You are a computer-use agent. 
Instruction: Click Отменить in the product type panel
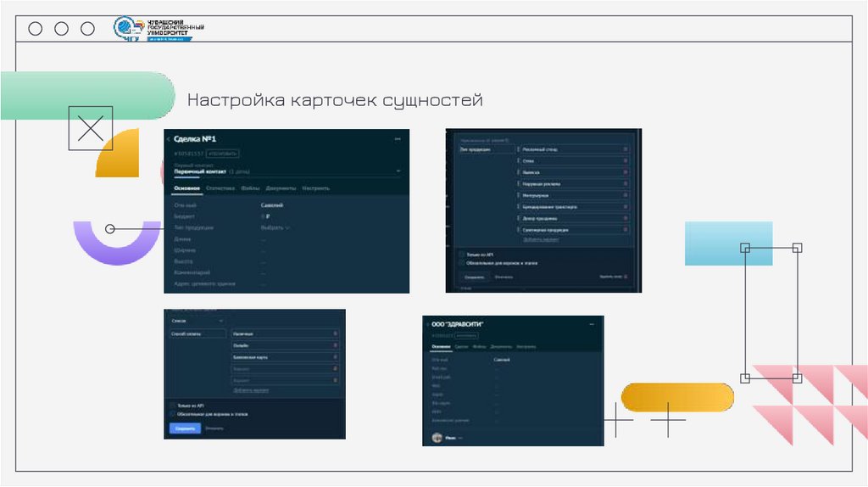(x=504, y=277)
